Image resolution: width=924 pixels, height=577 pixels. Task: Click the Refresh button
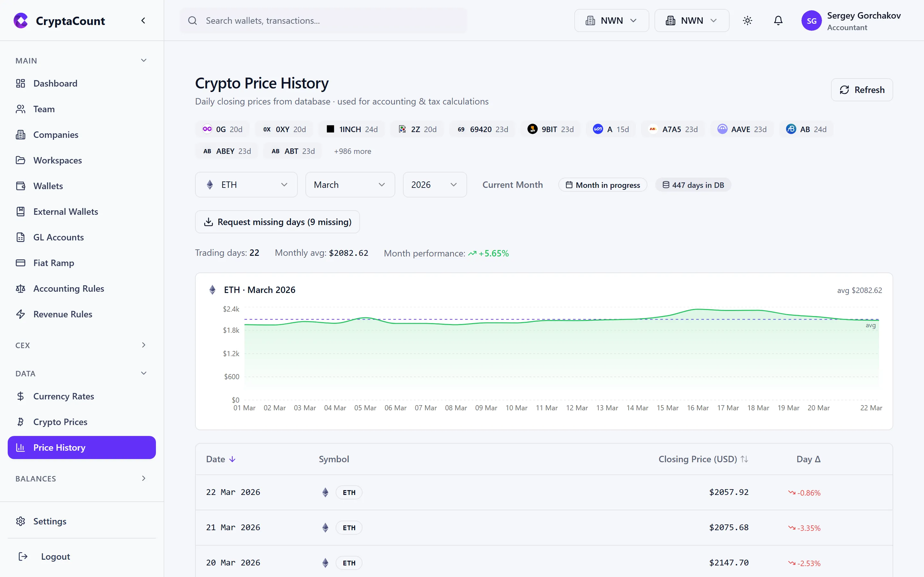pyautogui.click(x=862, y=89)
